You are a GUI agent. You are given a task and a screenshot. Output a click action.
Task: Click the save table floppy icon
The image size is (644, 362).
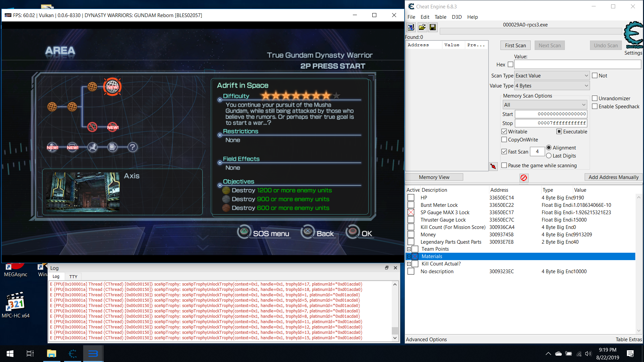pos(433,27)
